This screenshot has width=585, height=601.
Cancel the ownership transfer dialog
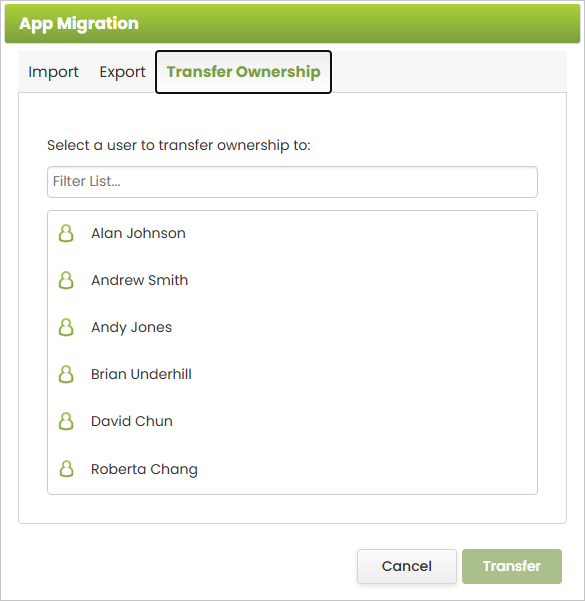(407, 566)
